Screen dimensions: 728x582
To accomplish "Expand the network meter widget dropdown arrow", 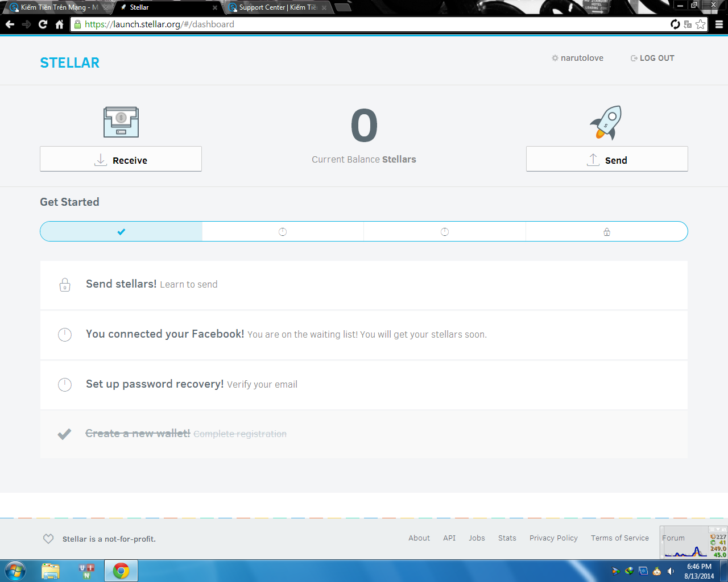I will 718,529.
